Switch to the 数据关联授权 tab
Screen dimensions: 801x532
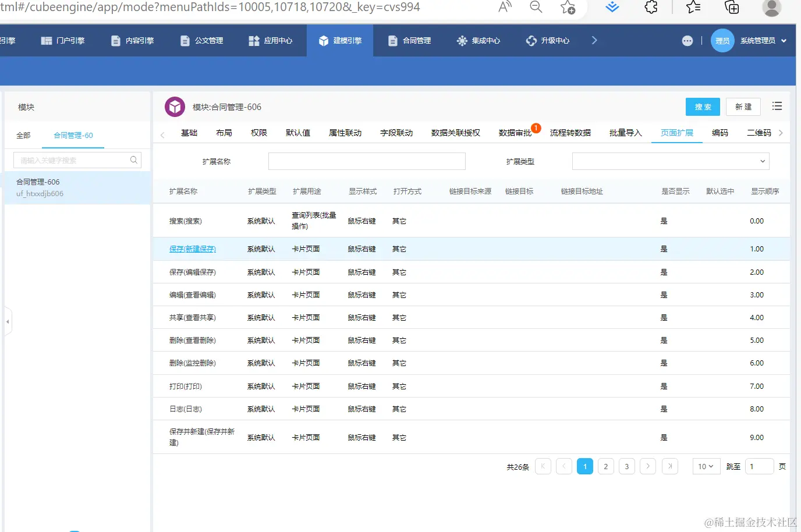tap(456, 133)
